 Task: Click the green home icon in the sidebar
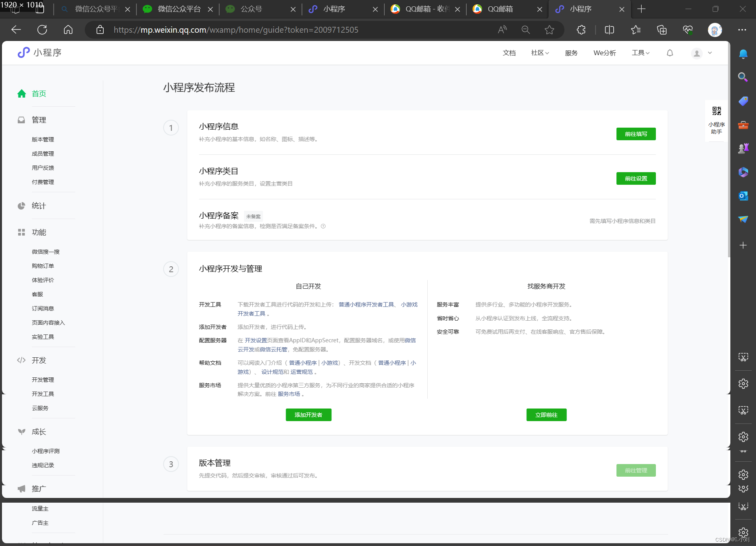(x=22, y=93)
